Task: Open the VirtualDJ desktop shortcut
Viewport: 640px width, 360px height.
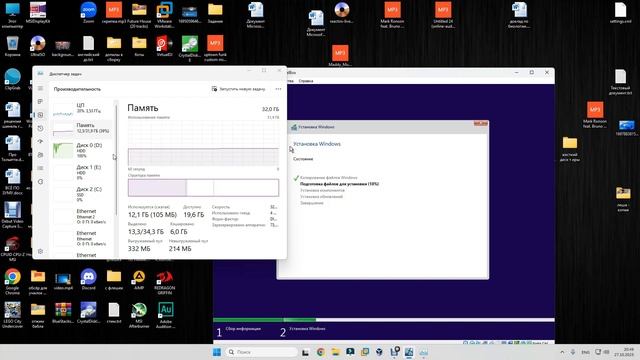Action: [164, 46]
